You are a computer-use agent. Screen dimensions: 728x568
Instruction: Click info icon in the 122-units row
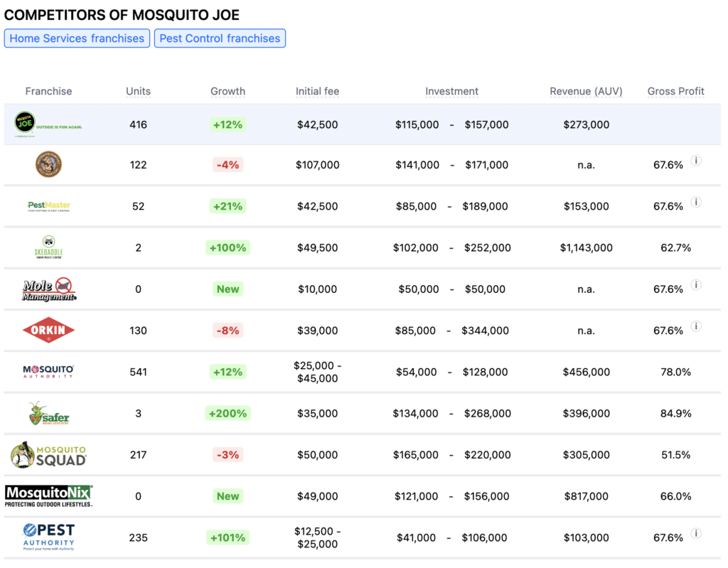(696, 161)
